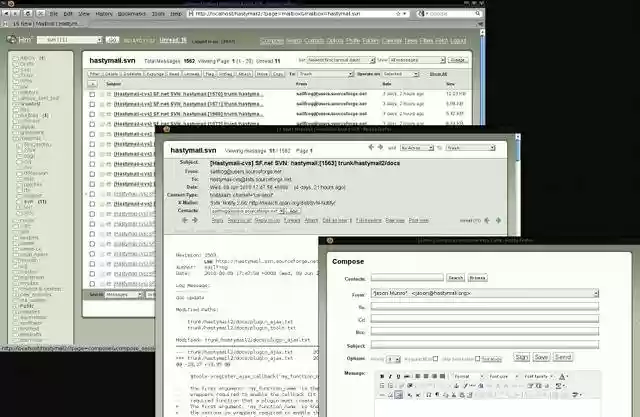
Task: Align text right in the compose editor
Action: coord(434,376)
